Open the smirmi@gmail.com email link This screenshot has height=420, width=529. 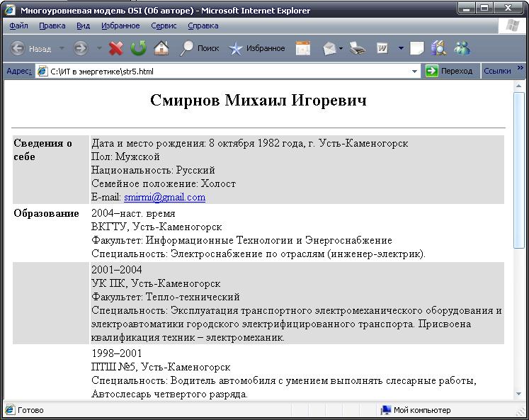[164, 197]
